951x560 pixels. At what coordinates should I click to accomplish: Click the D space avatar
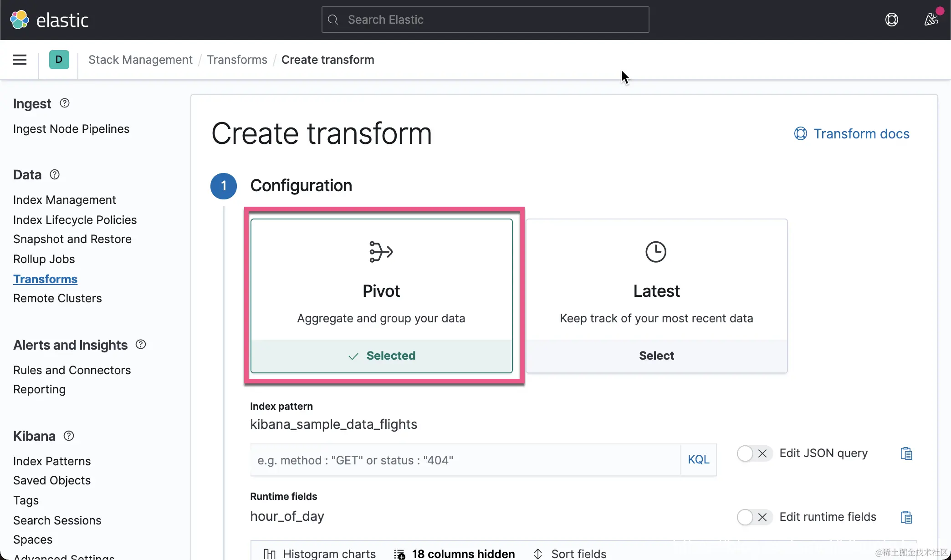coord(59,60)
